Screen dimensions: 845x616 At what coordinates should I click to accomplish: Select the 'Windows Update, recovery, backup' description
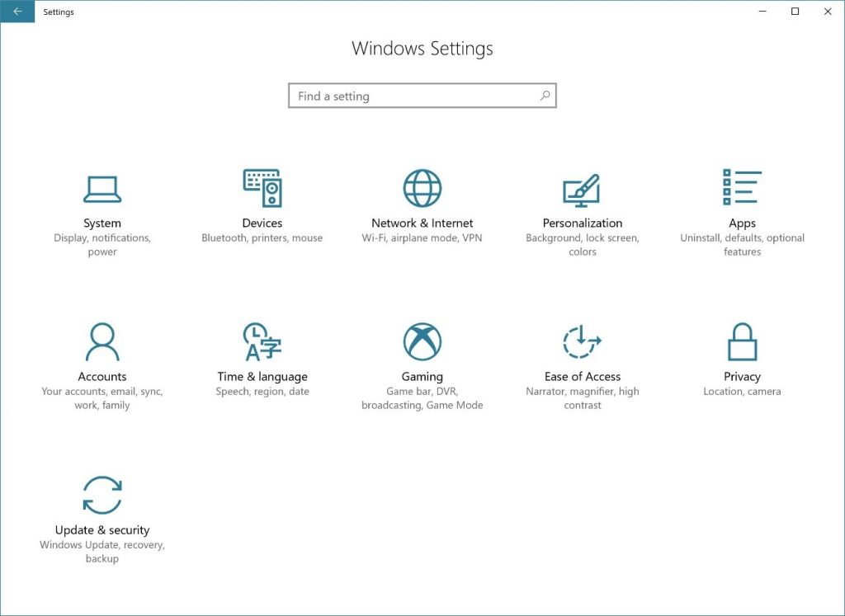coord(102,552)
